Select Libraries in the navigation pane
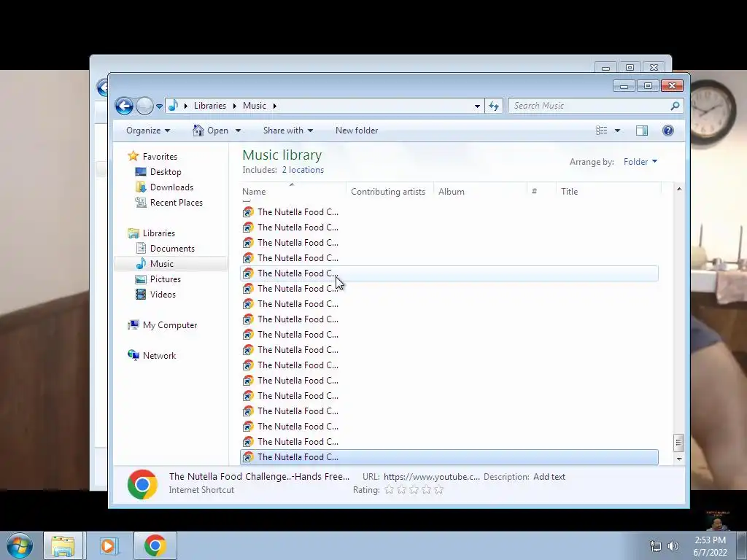The width and height of the screenshot is (747, 560). click(158, 233)
